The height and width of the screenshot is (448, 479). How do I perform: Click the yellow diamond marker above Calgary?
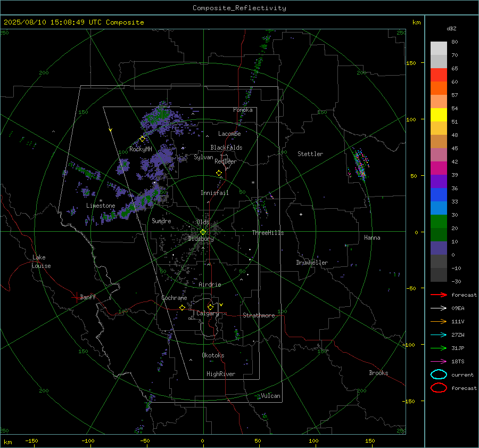[210, 307]
